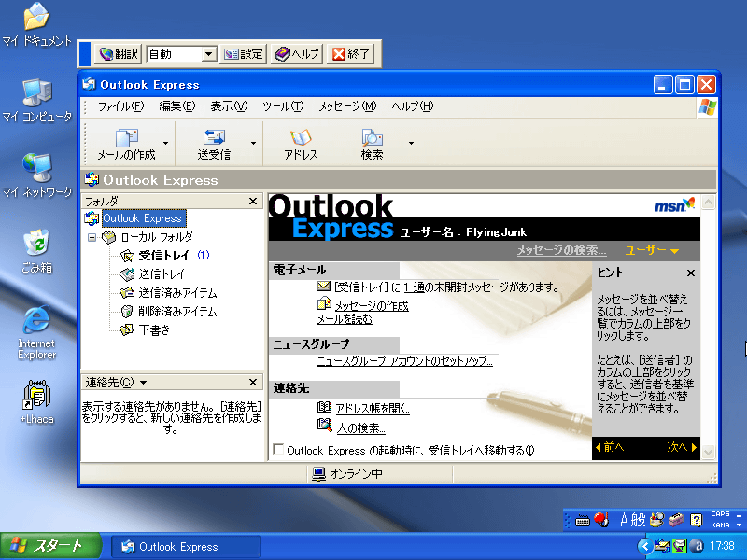
Task: Toggle 起動時に受信トレイへ移動する checkbox
Action: tap(278, 449)
